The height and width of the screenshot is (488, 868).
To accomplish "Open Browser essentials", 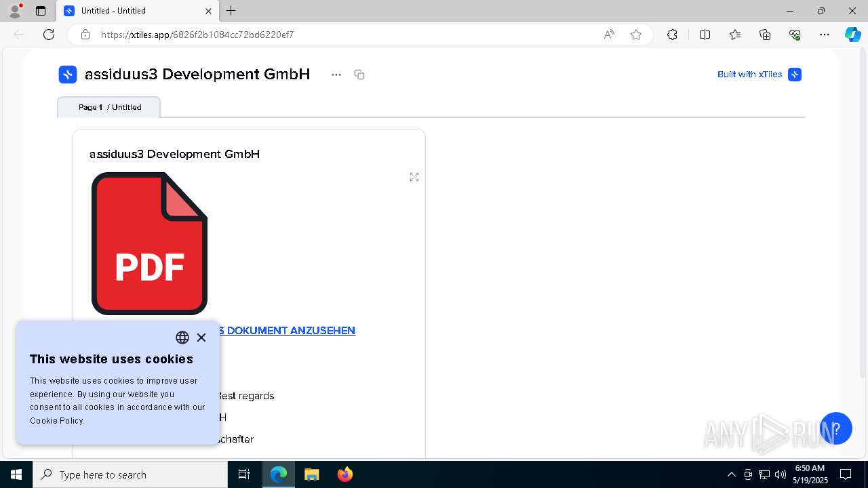I will pos(795,35).
